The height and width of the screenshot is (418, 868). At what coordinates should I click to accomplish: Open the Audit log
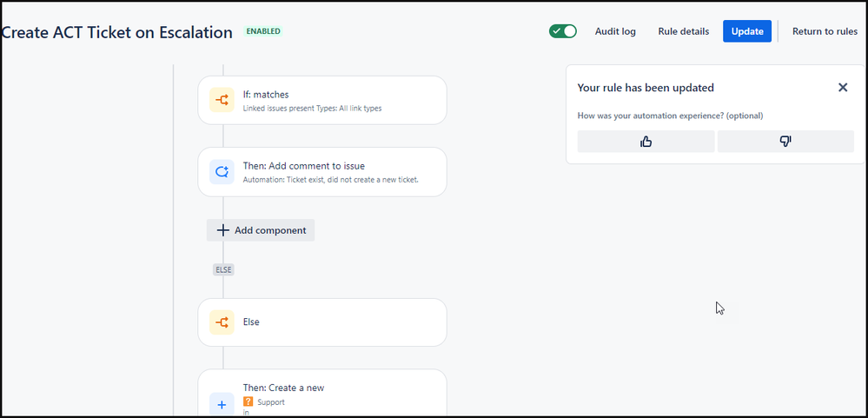(615, 31)
